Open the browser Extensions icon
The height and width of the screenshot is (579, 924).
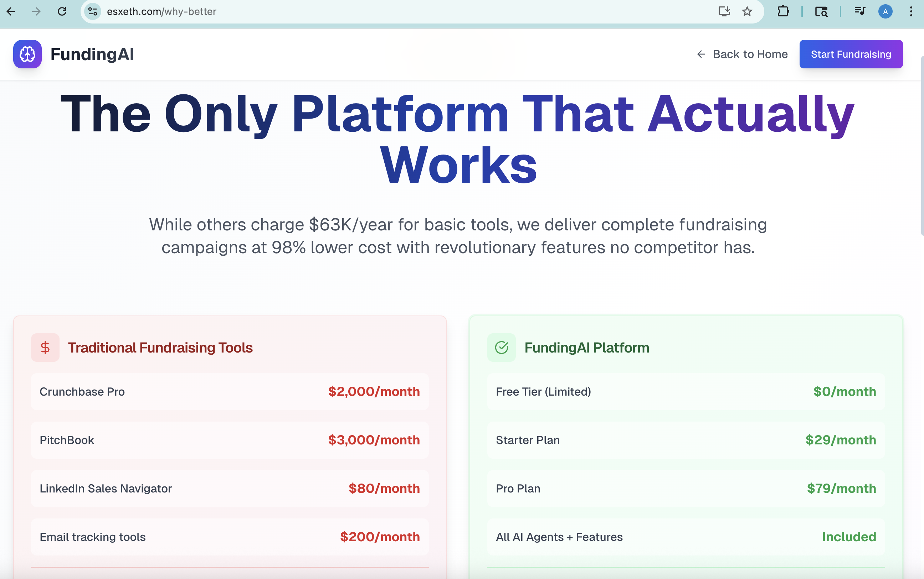coord(782,11)
